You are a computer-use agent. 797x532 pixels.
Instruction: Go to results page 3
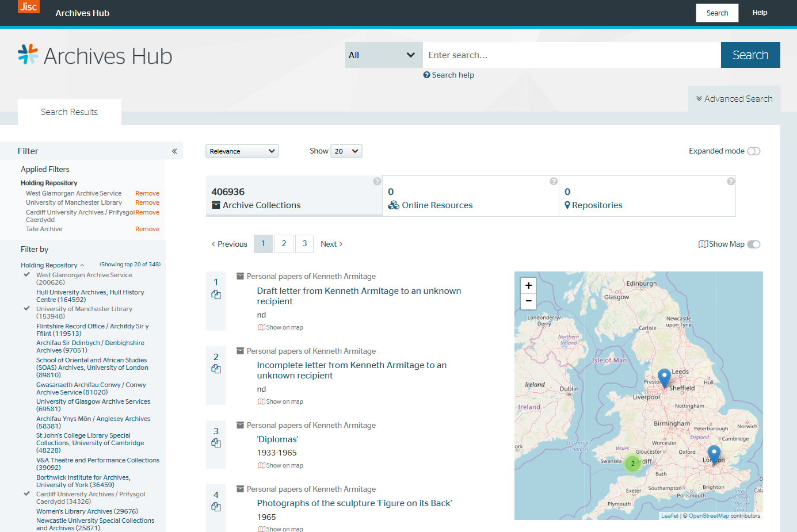click(304, 244)
